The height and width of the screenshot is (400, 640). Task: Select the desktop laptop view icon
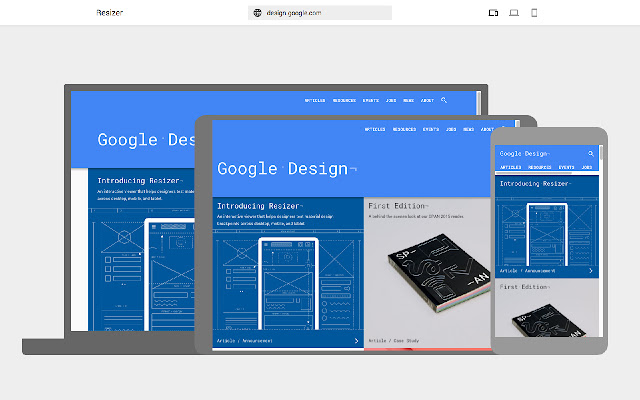coord(514,13)
